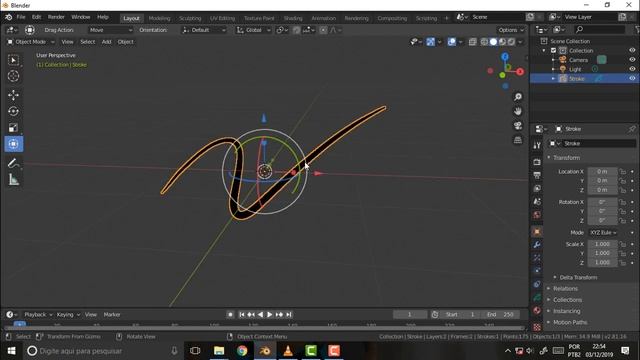Click the red X axis gizmo ball
Screen dimensions: 640x360
click(520, 72)
